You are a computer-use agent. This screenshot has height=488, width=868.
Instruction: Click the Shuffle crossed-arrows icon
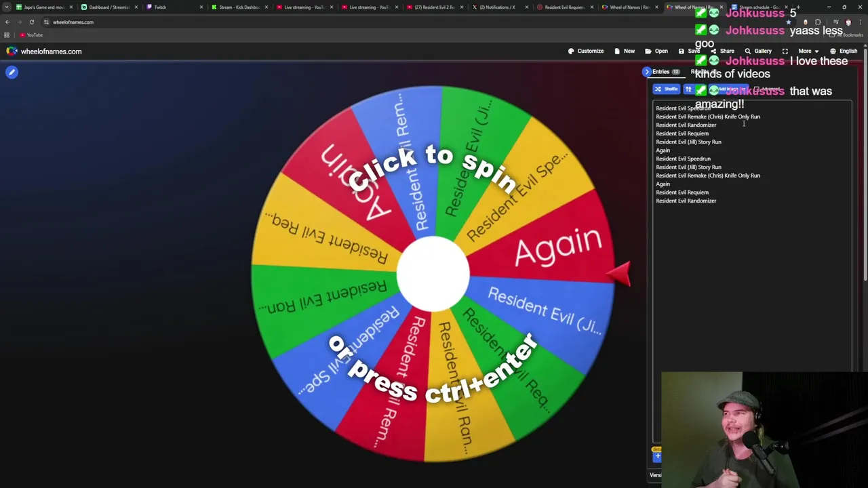tap(658, 89)
